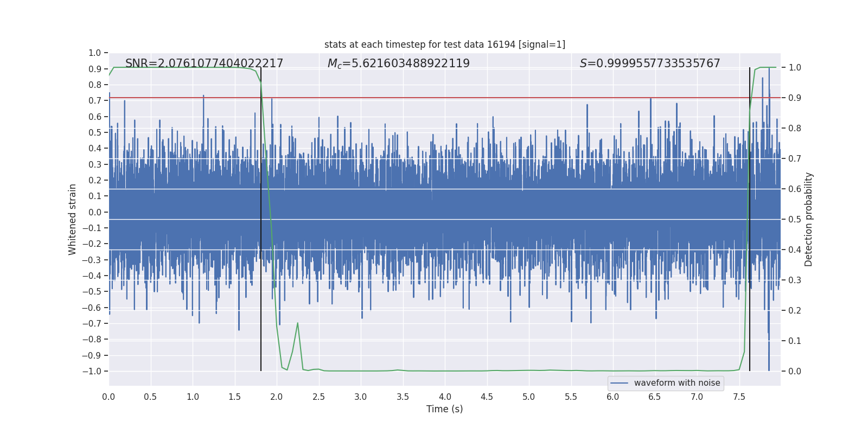Click the −1.0 tick on the strain axis
Screen dimensions: 868x434
pos(92,371)
